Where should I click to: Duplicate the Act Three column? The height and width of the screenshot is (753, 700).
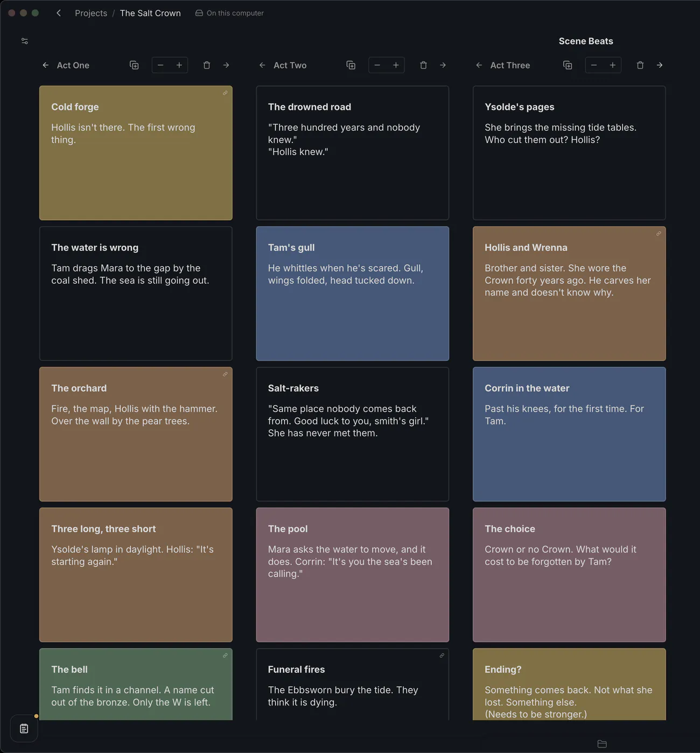coord(568,65)
